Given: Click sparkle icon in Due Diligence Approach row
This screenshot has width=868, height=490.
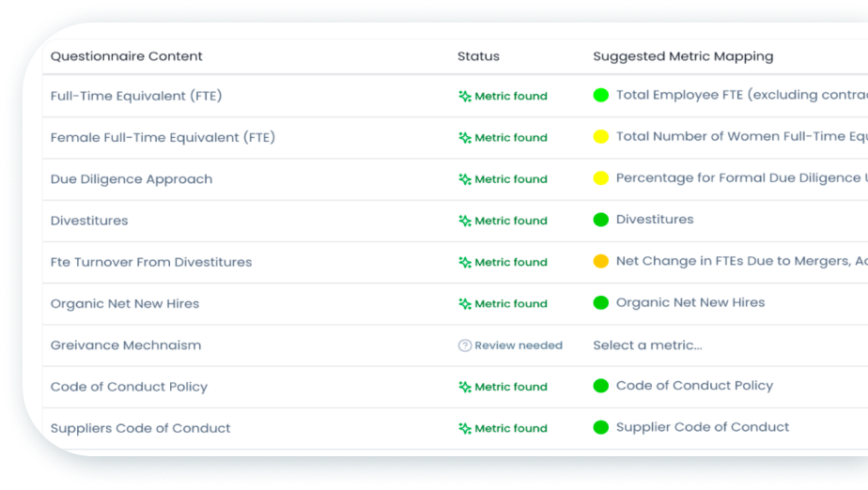Looking at the screenshot, I should point(464,179).
